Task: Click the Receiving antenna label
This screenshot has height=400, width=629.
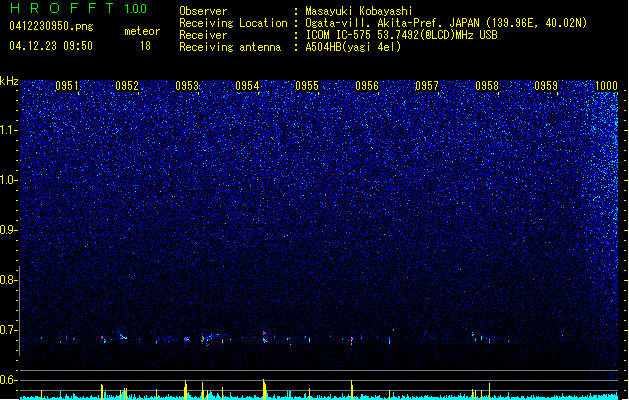Action: [x=230, y=47]
